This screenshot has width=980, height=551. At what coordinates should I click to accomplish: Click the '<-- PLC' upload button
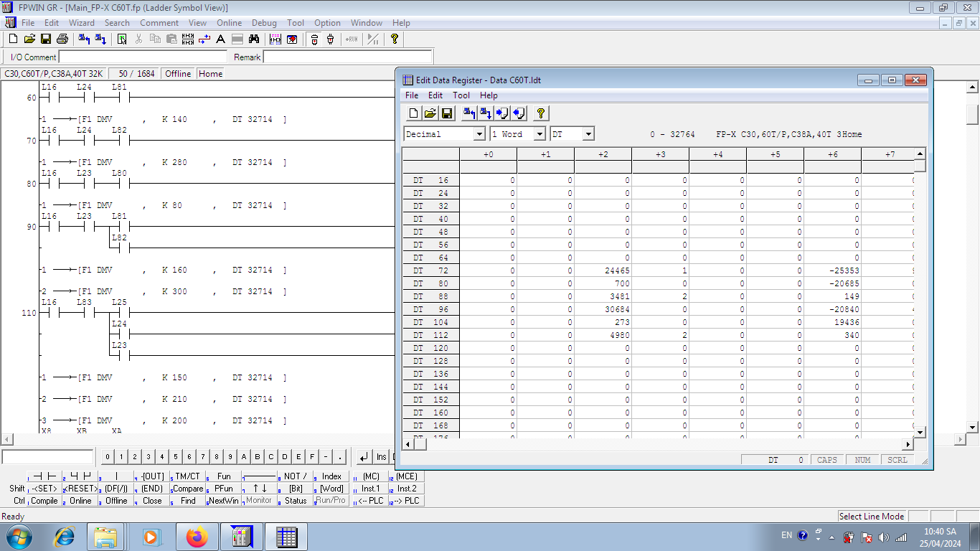point(371,501)
